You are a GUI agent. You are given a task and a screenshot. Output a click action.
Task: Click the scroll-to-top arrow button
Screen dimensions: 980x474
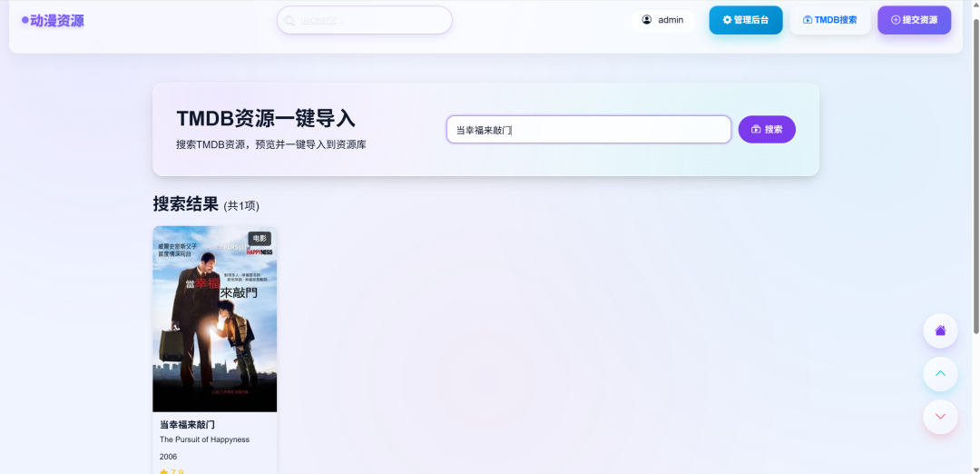click(940, 374)
